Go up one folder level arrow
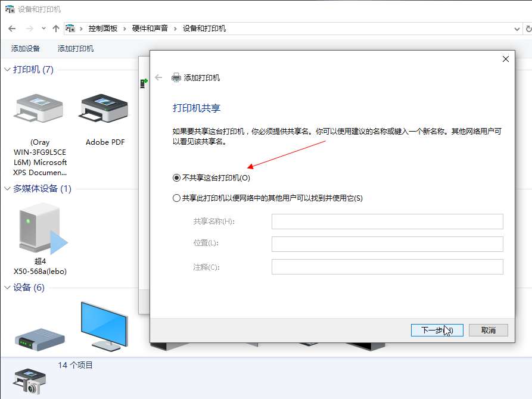 click(56, 29)
